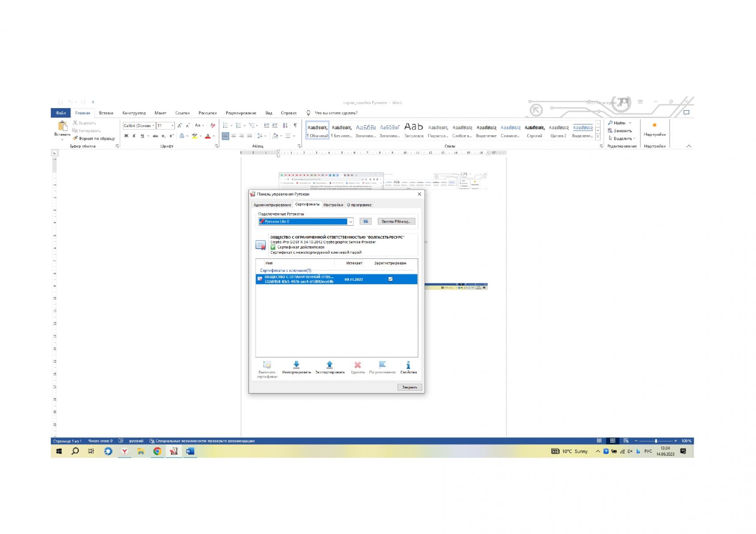Toggle align right paragraph button
Image resolution: width=756 pixels, height=534 pixels.
click(x=241, y=136)
